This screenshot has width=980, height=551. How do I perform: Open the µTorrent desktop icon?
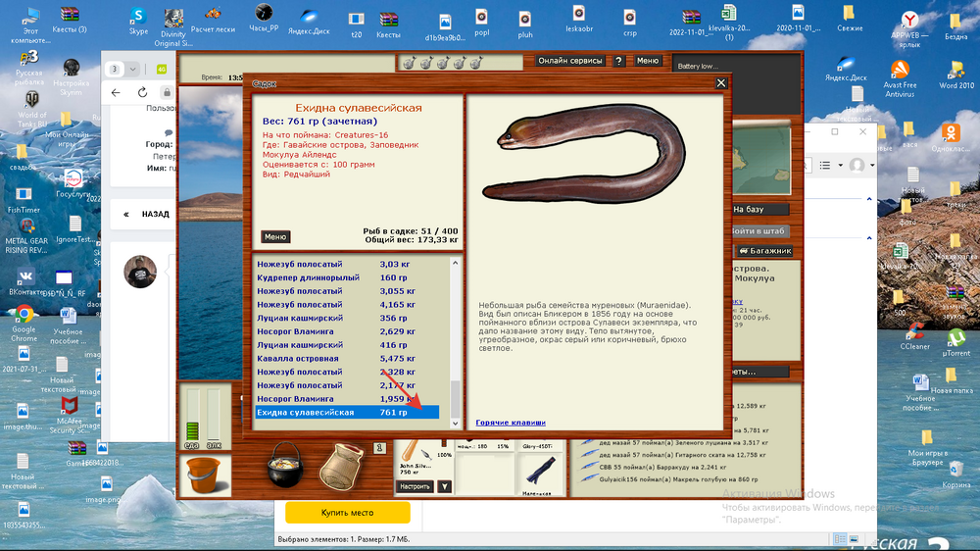(x=956, y=341)
